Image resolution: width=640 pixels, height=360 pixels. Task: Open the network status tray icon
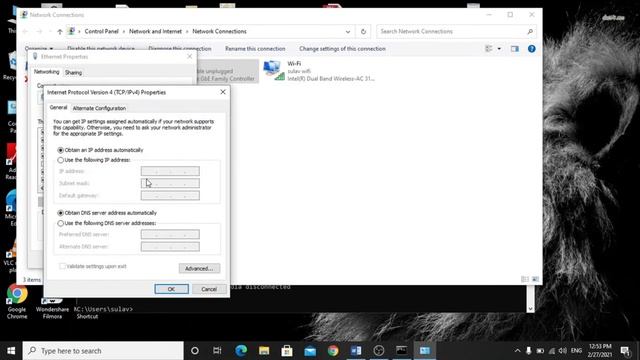point(552,351)
